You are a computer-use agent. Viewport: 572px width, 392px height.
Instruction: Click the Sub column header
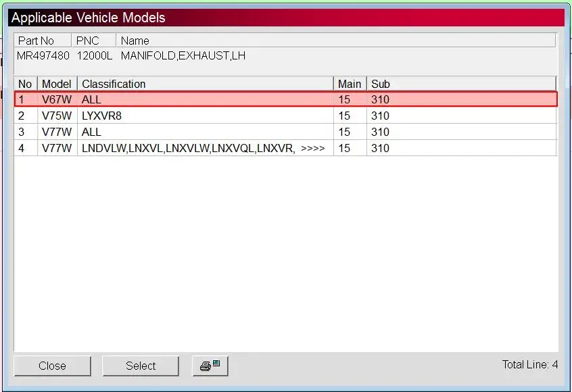(462, 84)
